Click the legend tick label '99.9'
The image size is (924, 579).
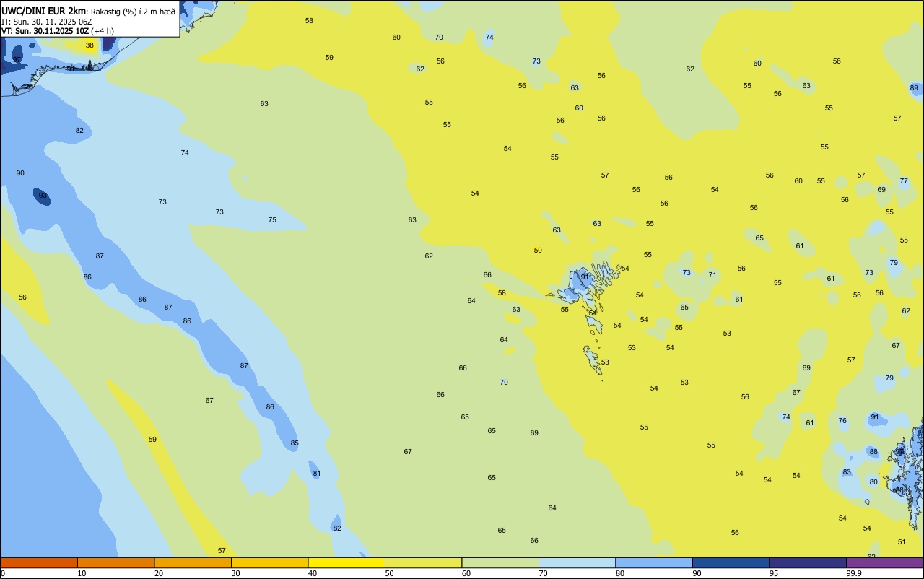pos(854,573)
